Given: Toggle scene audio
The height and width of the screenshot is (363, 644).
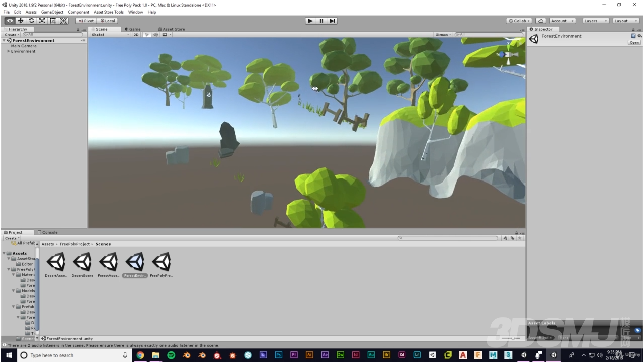Looking at the screenshot, I should (155, 35).
